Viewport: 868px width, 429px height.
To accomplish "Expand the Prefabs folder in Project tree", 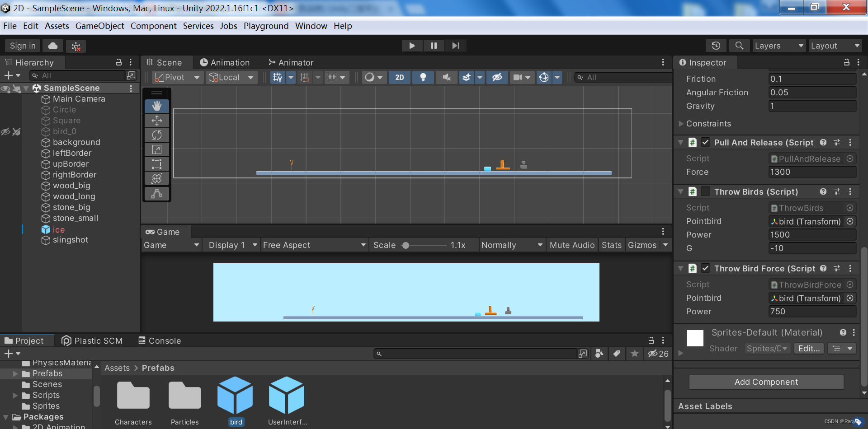I will pos(15,373).
